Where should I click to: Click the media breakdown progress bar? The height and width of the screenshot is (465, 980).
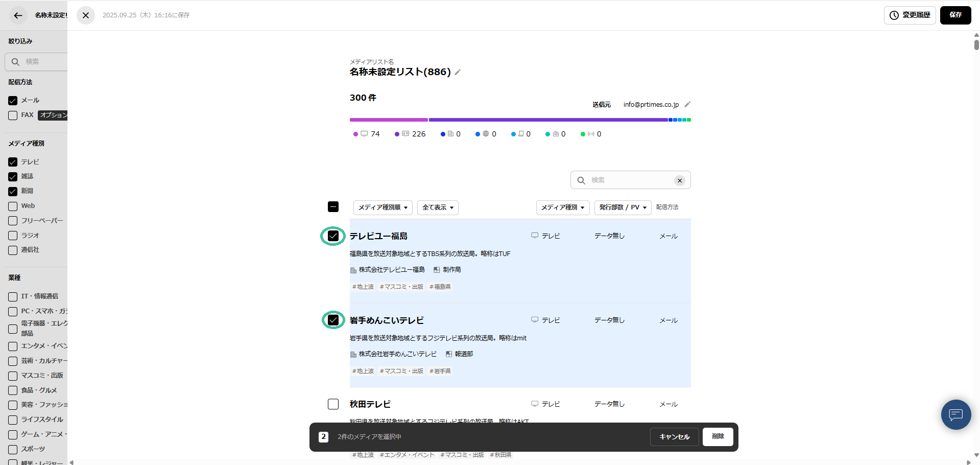click(x=520, y=120)
